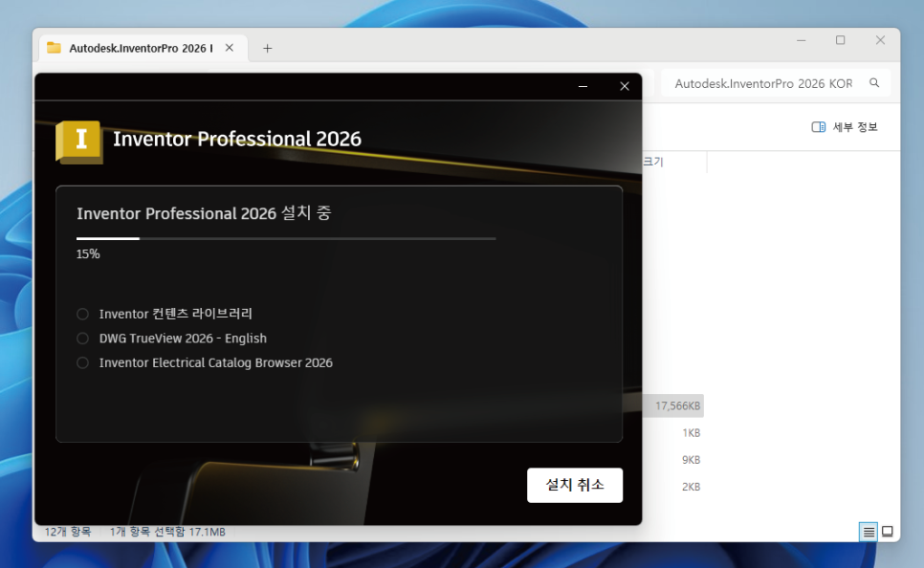The image size is (924, 568).
Task: Click the Inventor Professional yellow logo icon
Action: click(x=79, y=142)
